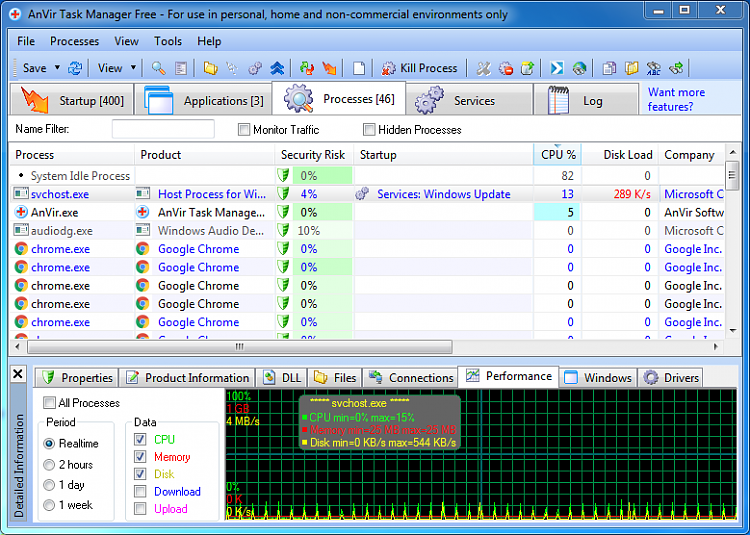The width and height of the screenshot is (750, 535).
Task: Click the green arrow icon at toolbar end
Action: coord(676,68)
